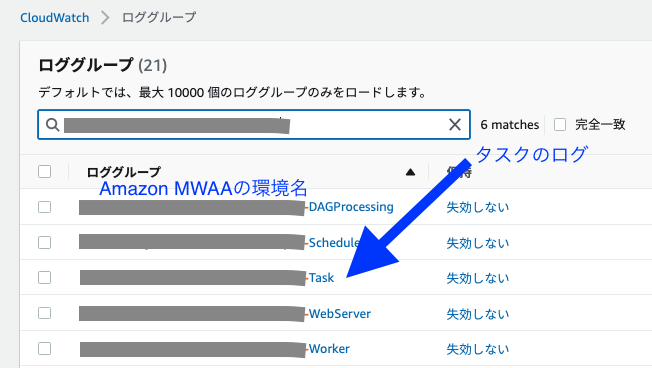Image resolution: width=652 pixels, height=368 pixels.
Task: Click 失効しない retention for WebServer
Action: pyautogui.click(x=478, y=314)
